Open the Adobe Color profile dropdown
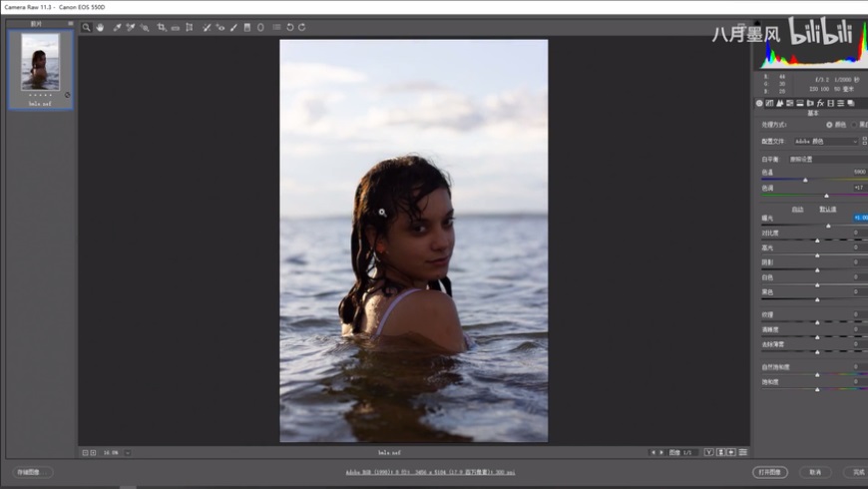This screenshot has height=489, width=868. [826, 142]
